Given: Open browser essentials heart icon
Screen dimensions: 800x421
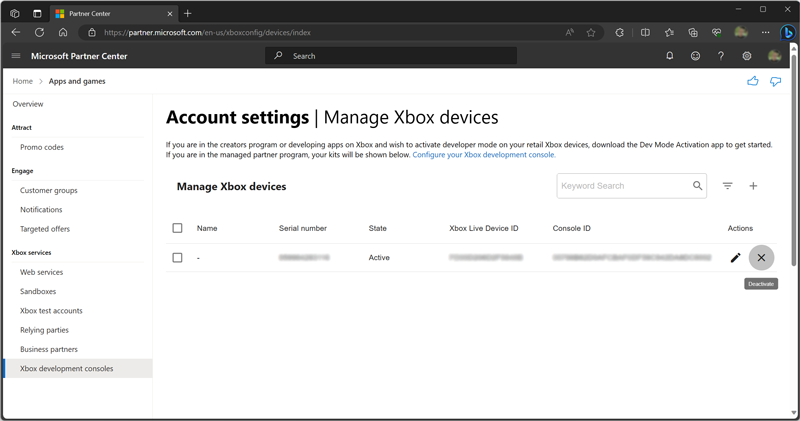Looking at the screenshot, I should pyautogui.click(x=716, y=32).
